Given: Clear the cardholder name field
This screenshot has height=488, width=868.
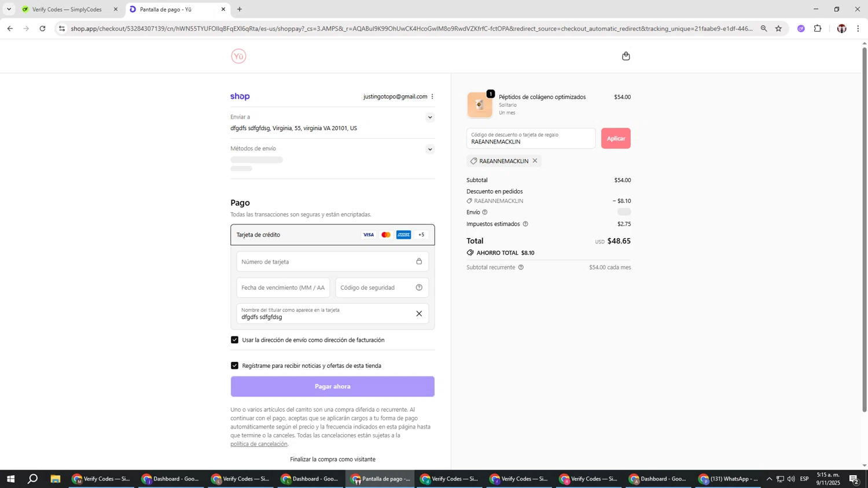Looking at the screenshot, I should 419,313.
